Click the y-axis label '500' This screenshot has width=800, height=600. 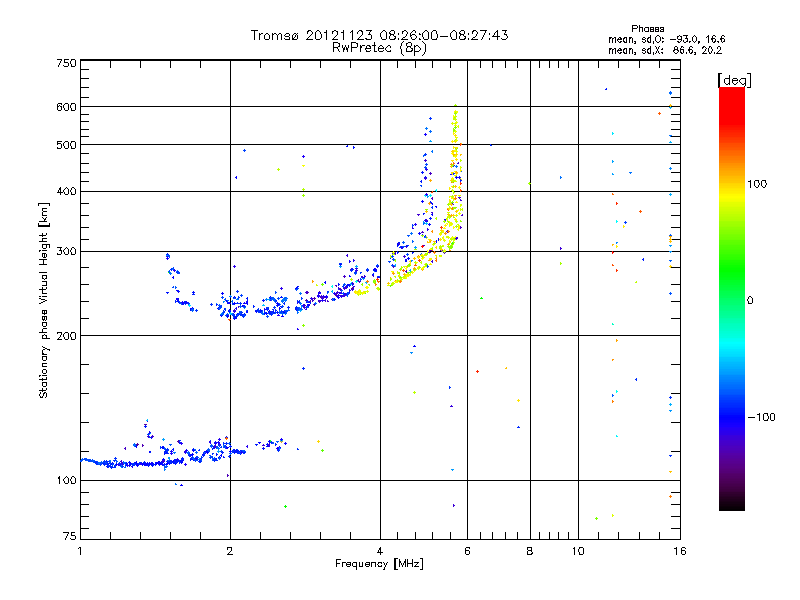66,145
